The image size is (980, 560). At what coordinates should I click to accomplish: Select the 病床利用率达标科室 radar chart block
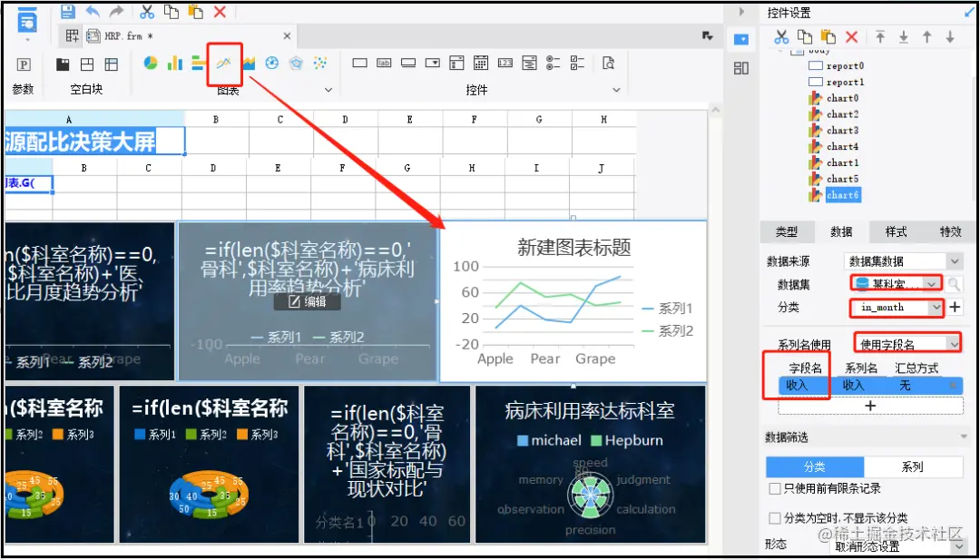(x=591, y=464)
